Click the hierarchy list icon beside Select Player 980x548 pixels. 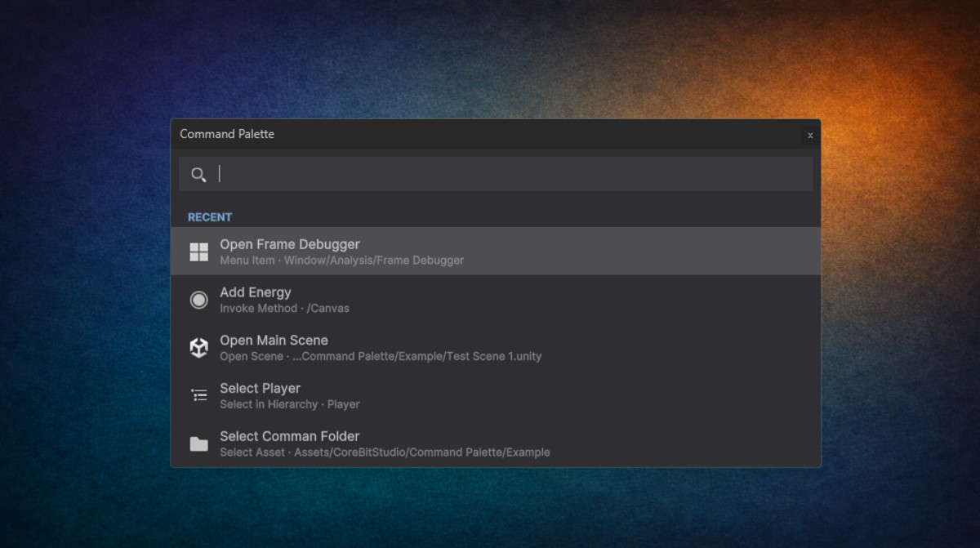click(198, 395)
